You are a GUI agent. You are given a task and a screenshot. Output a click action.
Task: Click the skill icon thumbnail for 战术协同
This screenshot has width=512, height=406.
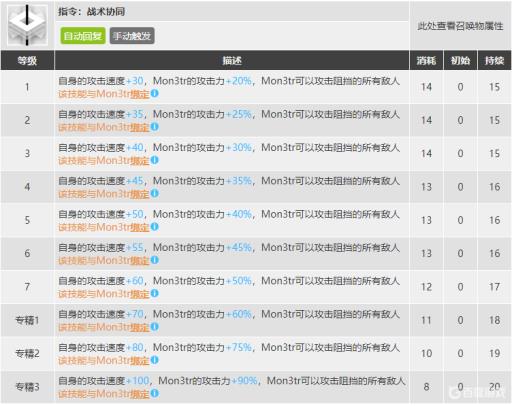coord(27,25)
